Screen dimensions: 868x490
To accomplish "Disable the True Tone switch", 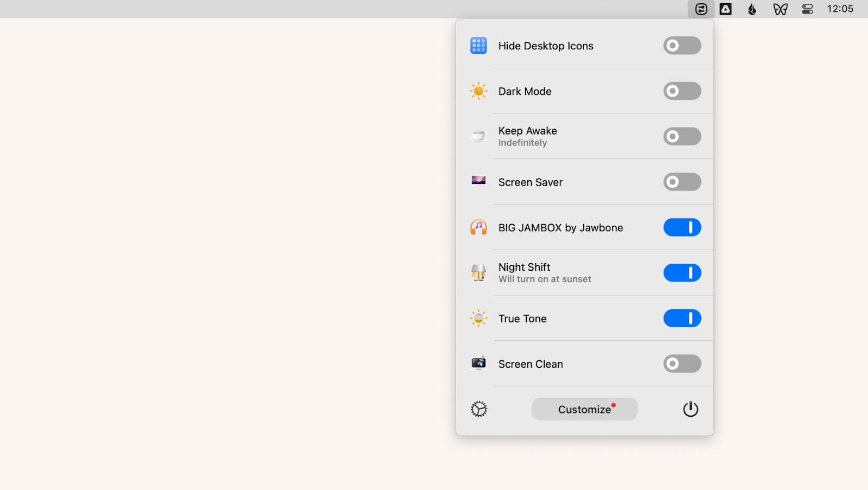I will (682, 318).
